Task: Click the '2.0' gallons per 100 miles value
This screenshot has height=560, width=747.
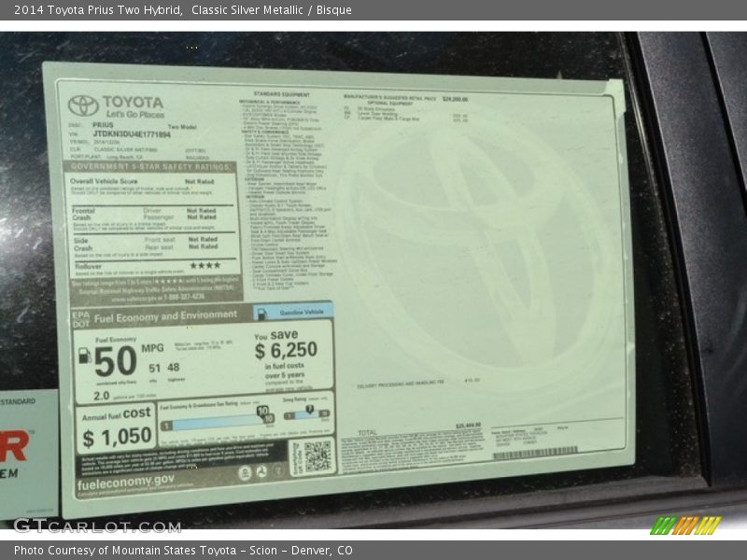Action: tap(102, 396)
